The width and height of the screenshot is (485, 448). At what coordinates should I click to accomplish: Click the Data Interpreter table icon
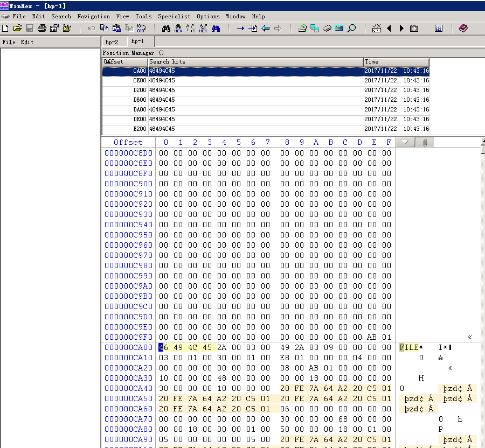tap(439, 29)
